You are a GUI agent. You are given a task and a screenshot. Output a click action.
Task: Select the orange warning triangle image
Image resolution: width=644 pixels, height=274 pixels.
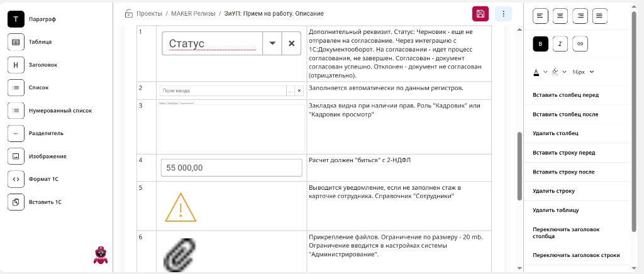(x=180, y=207)
